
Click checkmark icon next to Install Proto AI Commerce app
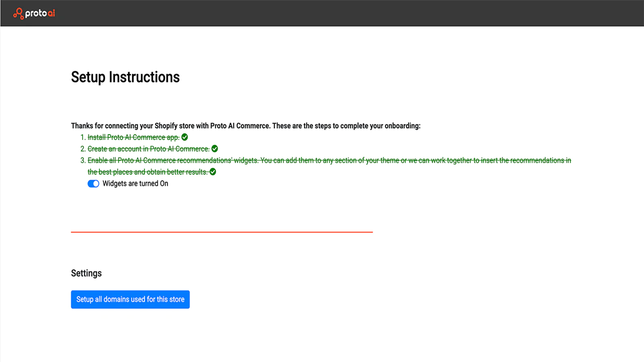(x=185, y=137)
